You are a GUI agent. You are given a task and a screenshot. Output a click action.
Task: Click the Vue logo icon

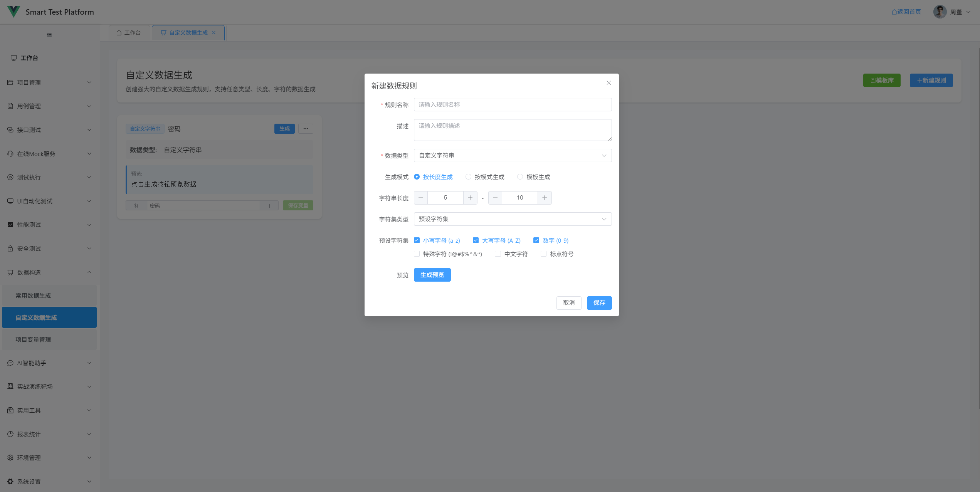coord(13,12)
